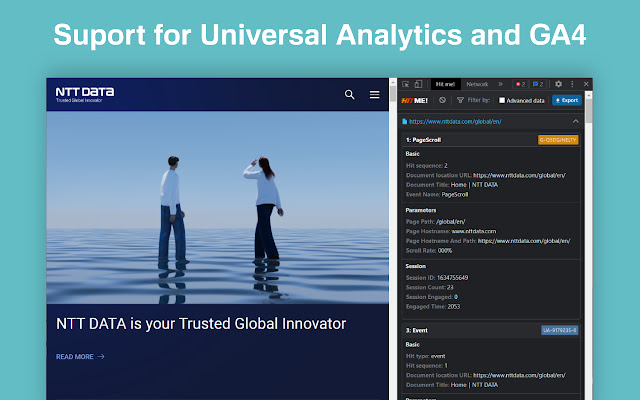Switch to the Network tab
The image size is (640, 400).
(x=477, y=85)
